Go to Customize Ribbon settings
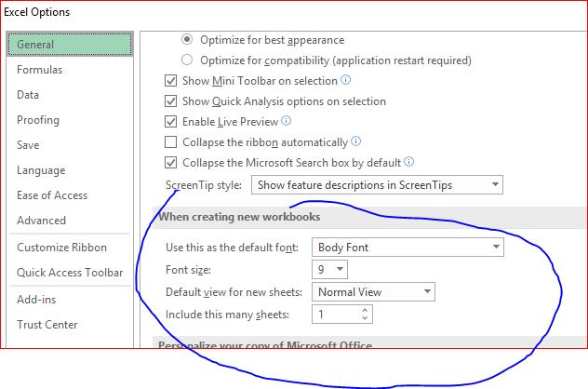Screen dimensions: 588x389 pos(61,248)
